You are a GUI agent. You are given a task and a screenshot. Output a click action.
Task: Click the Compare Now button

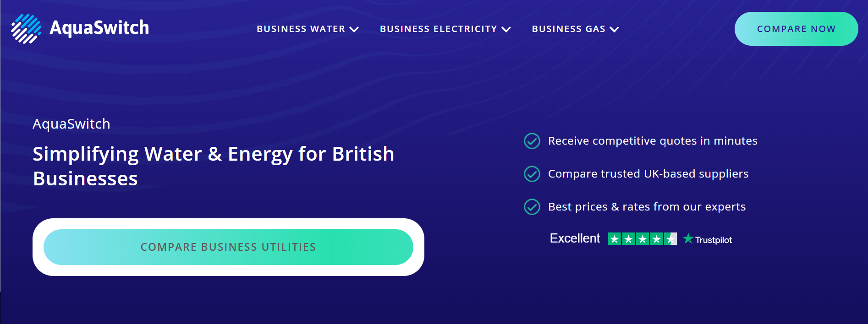click(x=796, y=28)
